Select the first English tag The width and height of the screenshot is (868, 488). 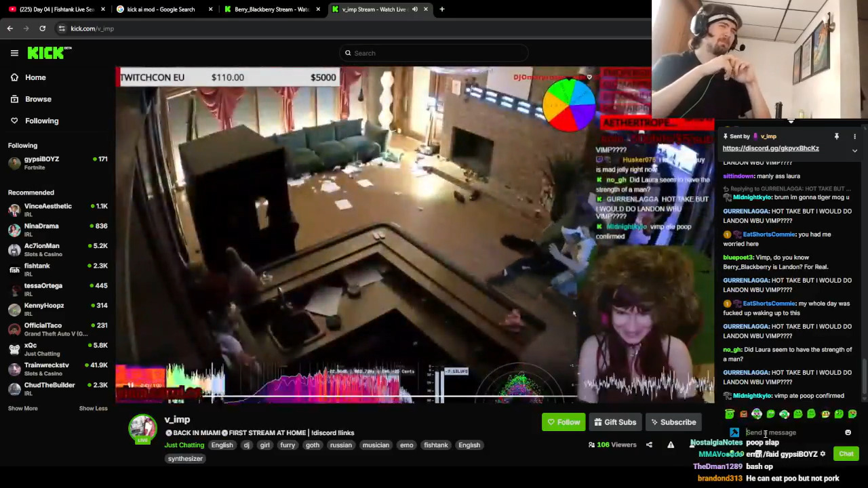[x=222, y=445]
